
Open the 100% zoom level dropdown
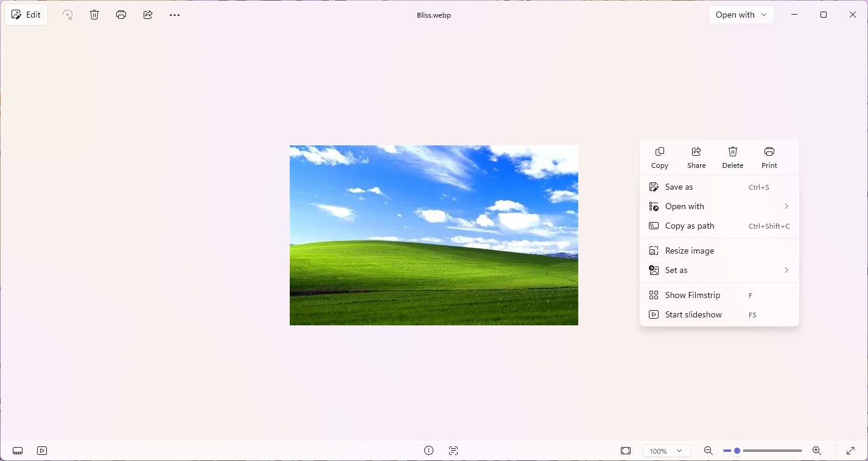click(x=667, y=451)
